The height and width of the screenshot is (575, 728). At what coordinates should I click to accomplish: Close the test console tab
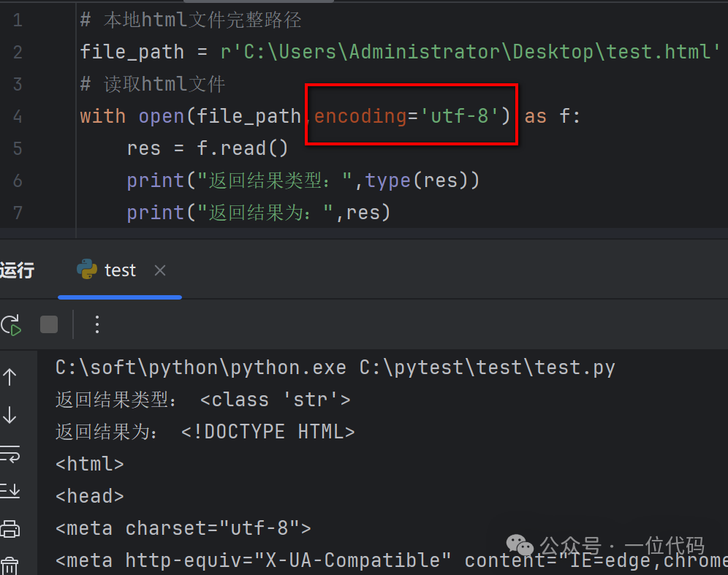(x=159, y=270)
